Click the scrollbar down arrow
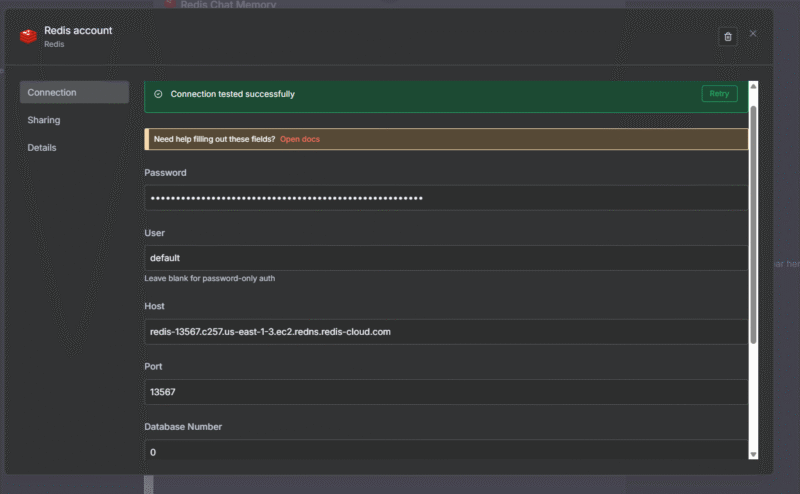800x494 pixels. click(753, 454)
